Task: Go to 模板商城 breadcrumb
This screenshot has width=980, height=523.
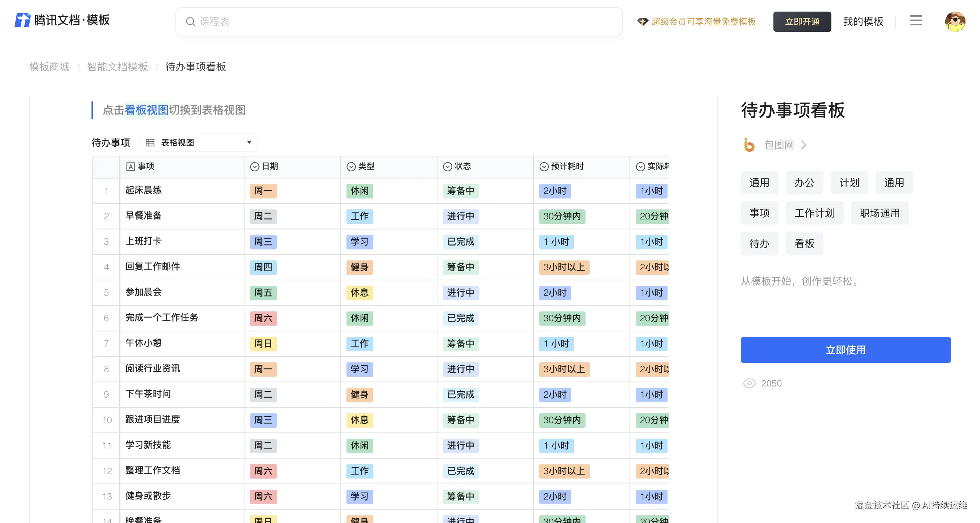Action: [x=49, y=67]
